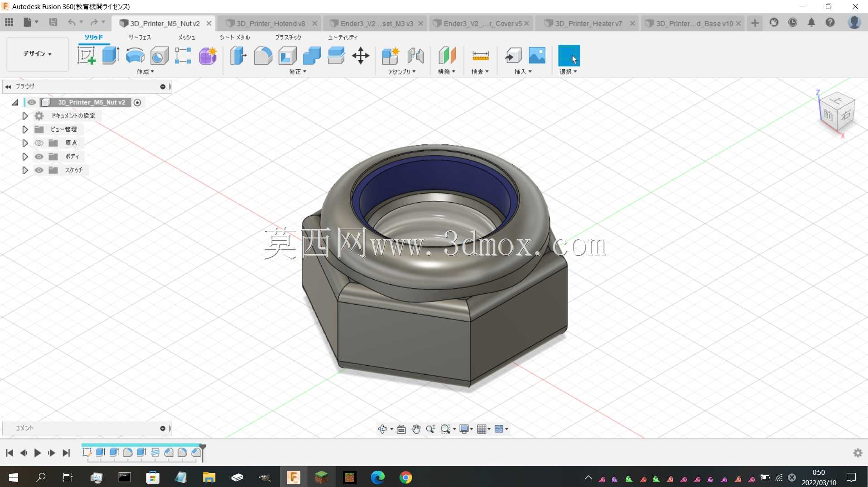Switch to the シートメタル tab
868x487 pixels.
tap(235, 37)
